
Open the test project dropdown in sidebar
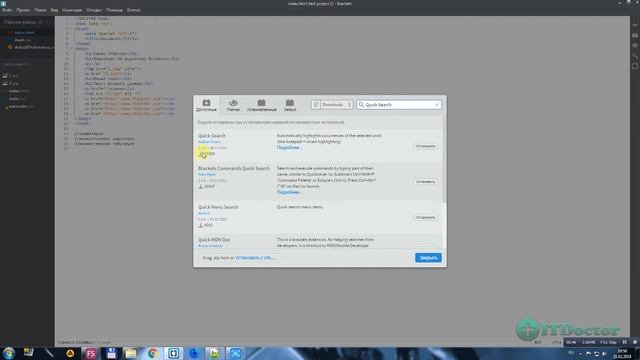click(x=17, y=64)
